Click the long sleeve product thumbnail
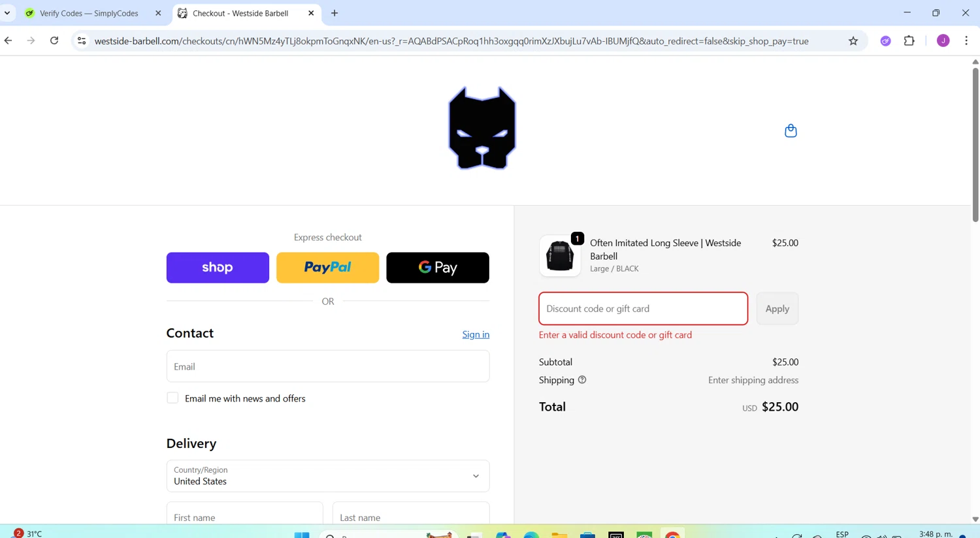Image resolution: width=980 pixels, height=538 pixels. tap(560, 256)
